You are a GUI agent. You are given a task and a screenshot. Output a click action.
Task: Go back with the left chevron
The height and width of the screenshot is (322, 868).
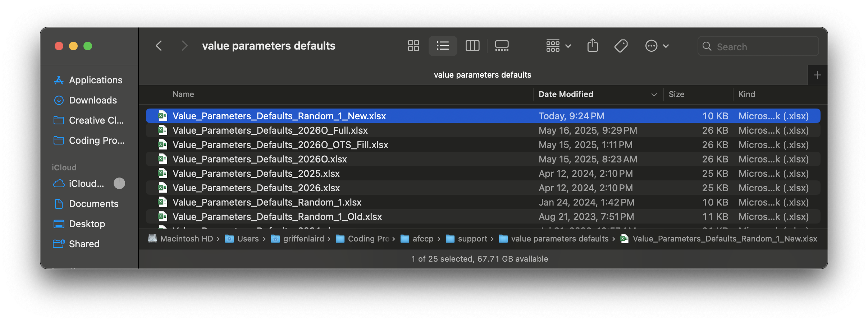pyautogui.click(x=159, y=46)
